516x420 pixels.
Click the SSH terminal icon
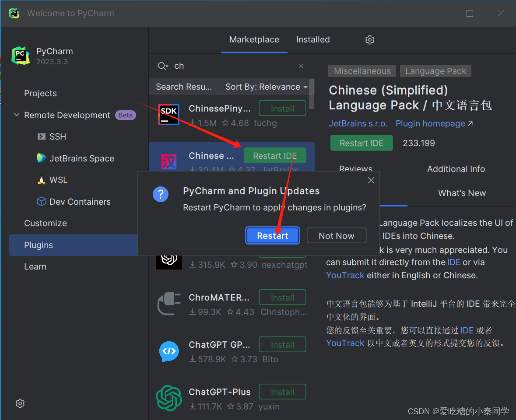(42, 136)
